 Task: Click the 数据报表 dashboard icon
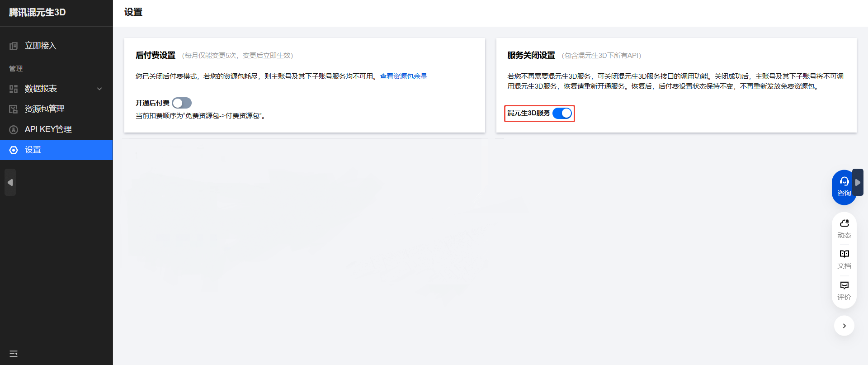[14, 89]
